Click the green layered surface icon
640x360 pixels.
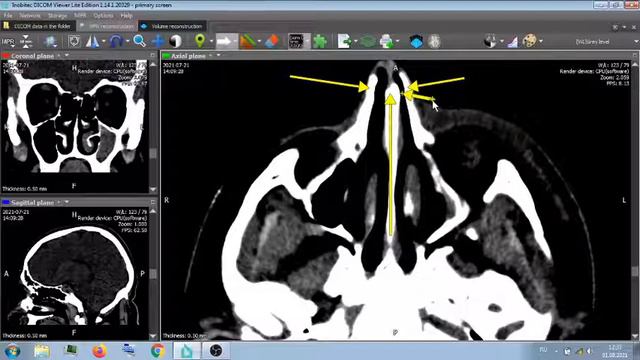[x=368, y=41]
